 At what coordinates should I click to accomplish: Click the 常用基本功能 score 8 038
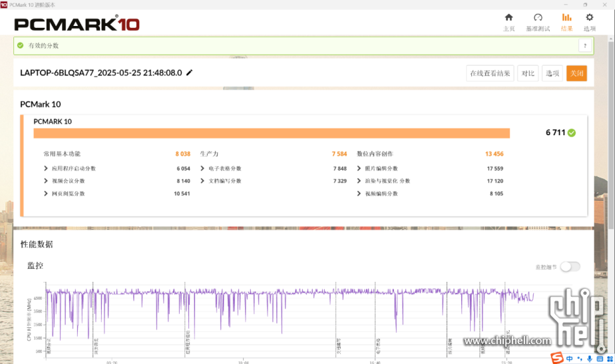point(183,154)
